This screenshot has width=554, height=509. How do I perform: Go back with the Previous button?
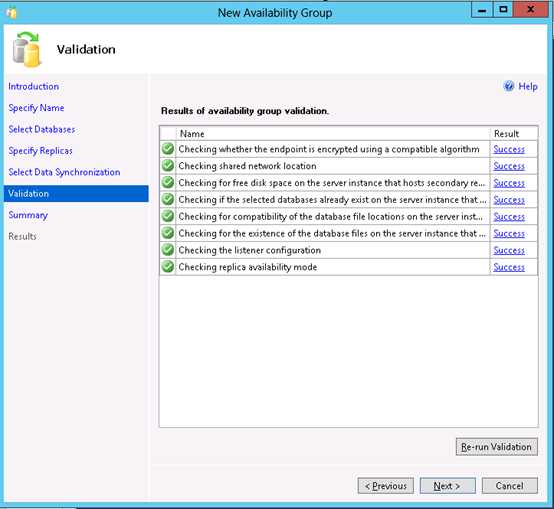point(385,486)
